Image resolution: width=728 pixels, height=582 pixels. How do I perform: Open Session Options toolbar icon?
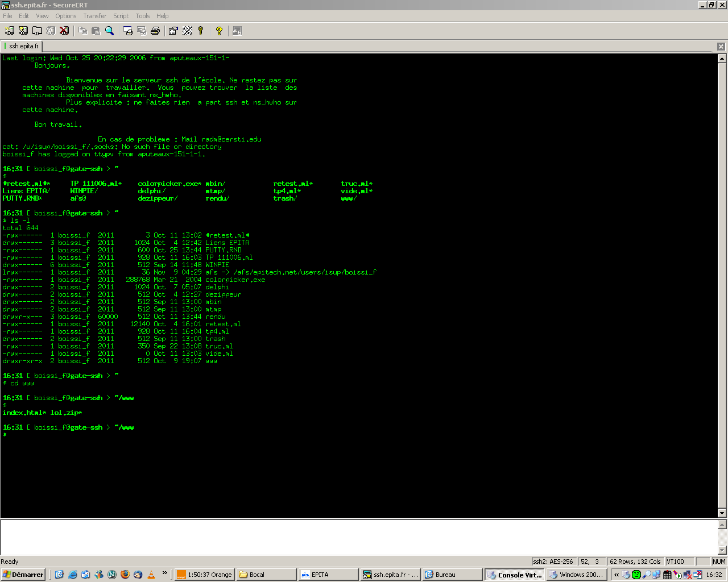173,31
